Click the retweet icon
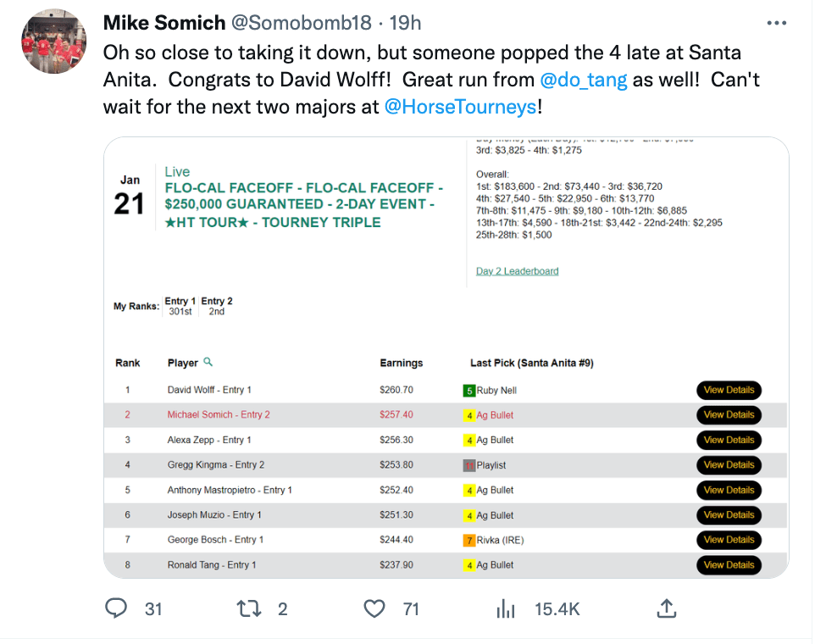The image size is (826, 644). pos(249,608)
